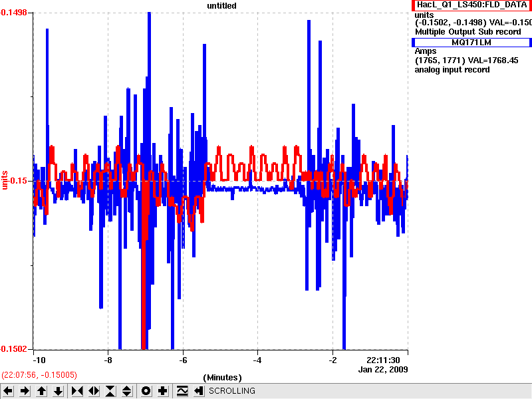
Task: Click the -0.1498 y-axis maximum value
Action: (x=13, y=13)
